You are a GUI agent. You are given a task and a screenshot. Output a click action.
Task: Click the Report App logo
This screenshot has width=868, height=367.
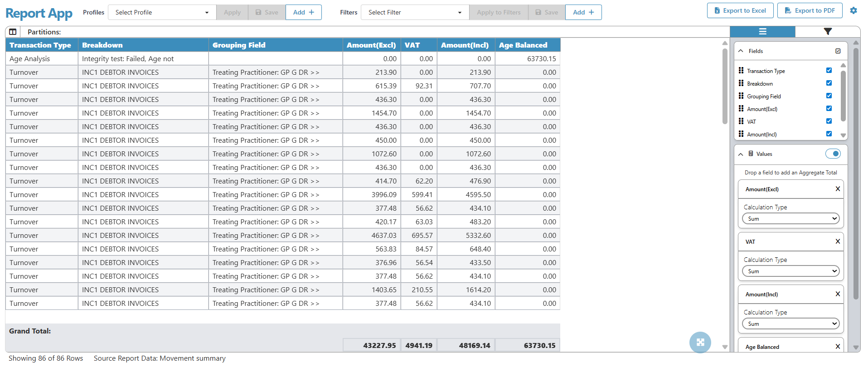[39, 13]
